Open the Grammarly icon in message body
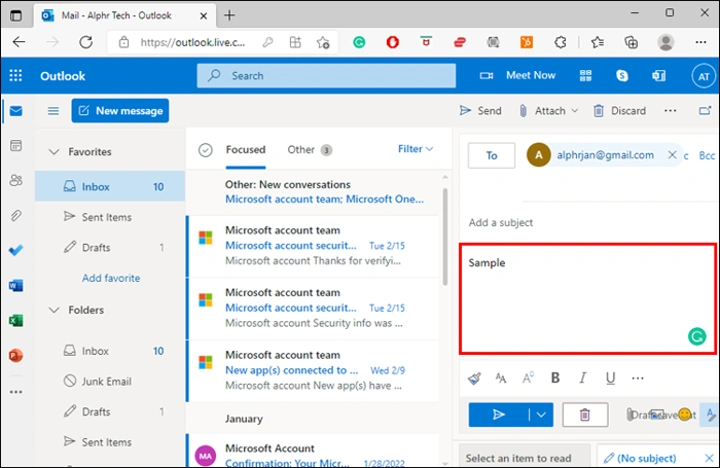 (x=697, y=337)
